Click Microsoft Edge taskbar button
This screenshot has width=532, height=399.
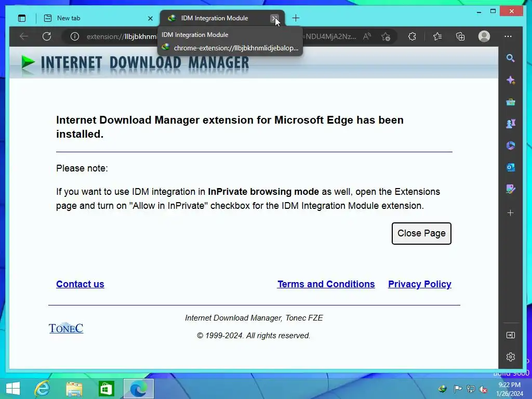click(138, 389)
